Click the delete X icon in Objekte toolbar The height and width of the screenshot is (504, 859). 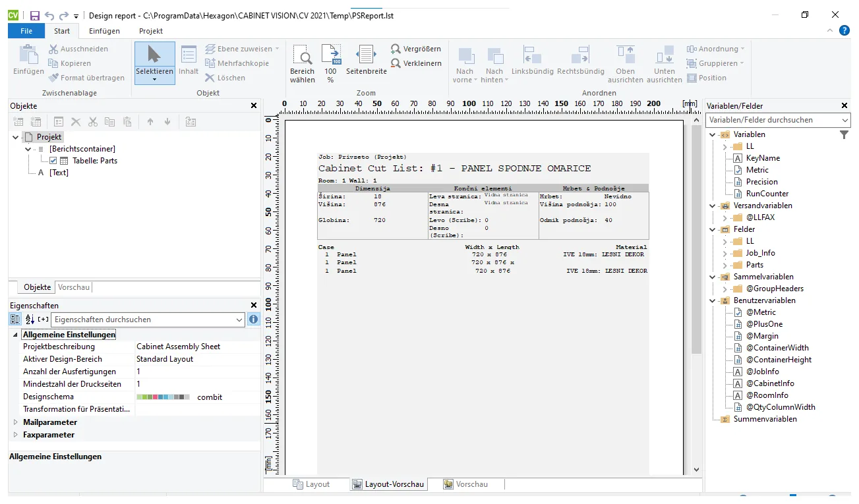[76, 122]
